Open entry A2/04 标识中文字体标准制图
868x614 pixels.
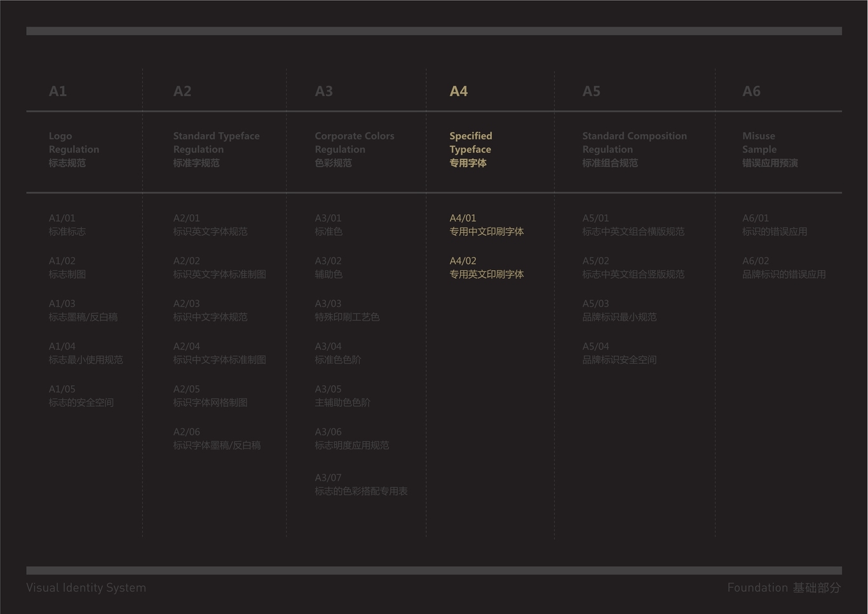[x=220, y=353]
